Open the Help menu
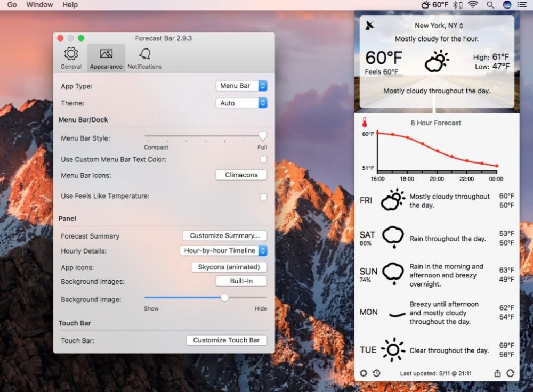Viewport: 533px width, 392px height. (70, 5)
